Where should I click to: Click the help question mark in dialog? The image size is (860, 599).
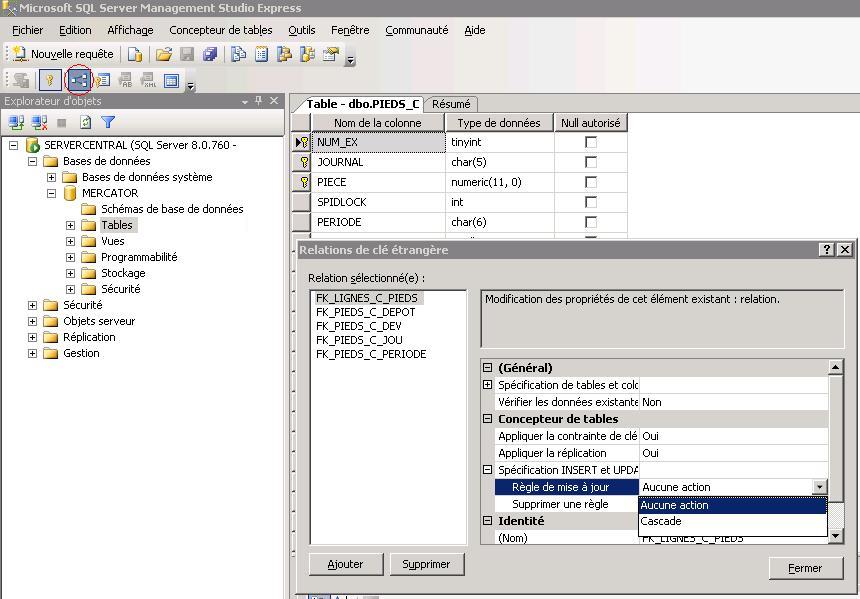pos(826,250)
